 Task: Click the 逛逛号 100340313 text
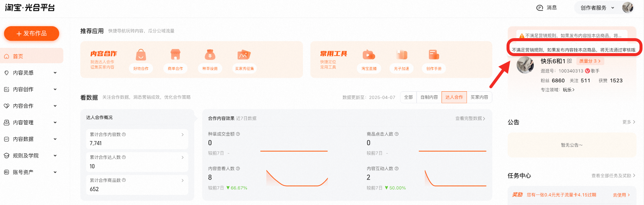click(x=562, y=71)
